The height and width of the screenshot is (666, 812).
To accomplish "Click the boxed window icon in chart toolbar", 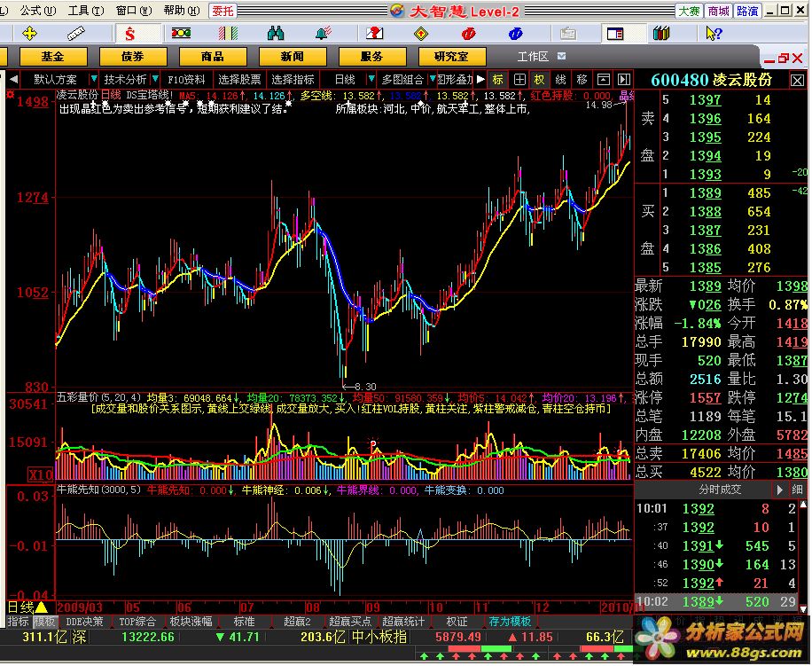I will click(x=604, y=79).
